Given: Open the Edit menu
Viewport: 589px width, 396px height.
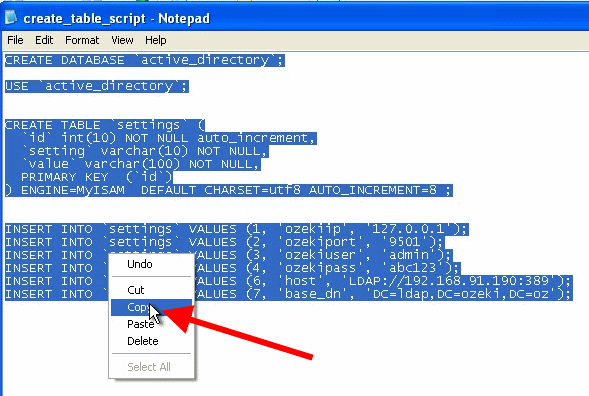Looking at the screenshot, I should (44, 40).
